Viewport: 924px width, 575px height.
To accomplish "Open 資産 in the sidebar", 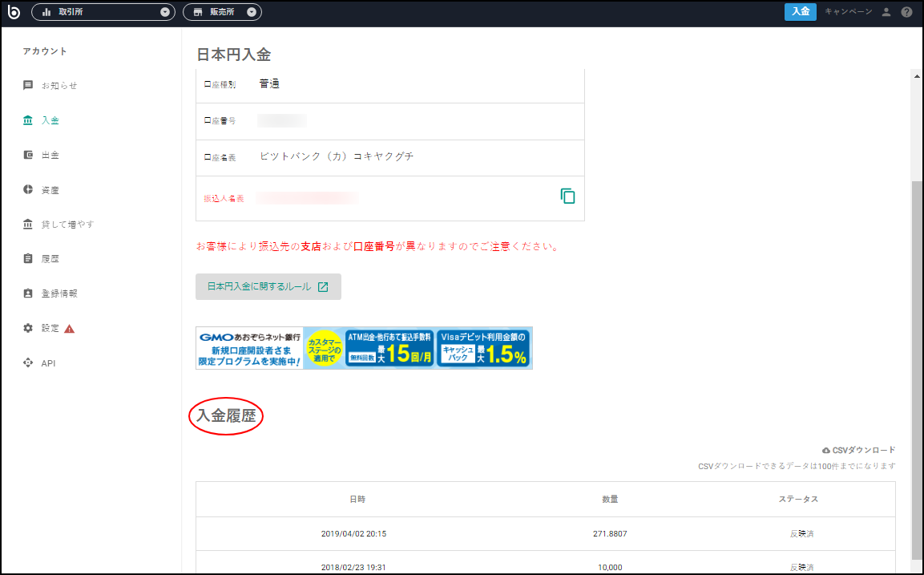I will point(50,190).
